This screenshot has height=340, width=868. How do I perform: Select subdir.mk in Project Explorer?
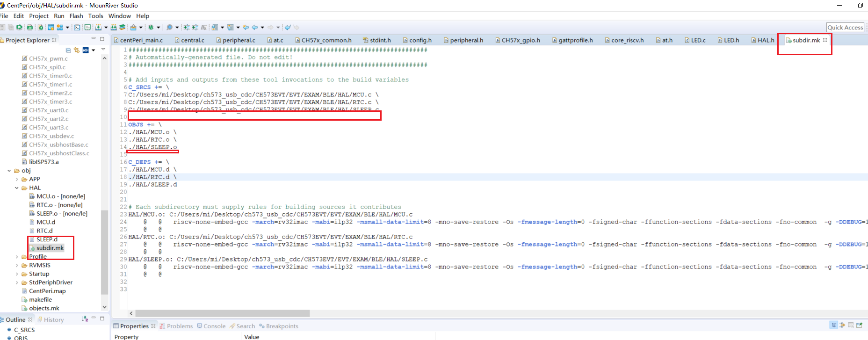click(x=50, y=248)
